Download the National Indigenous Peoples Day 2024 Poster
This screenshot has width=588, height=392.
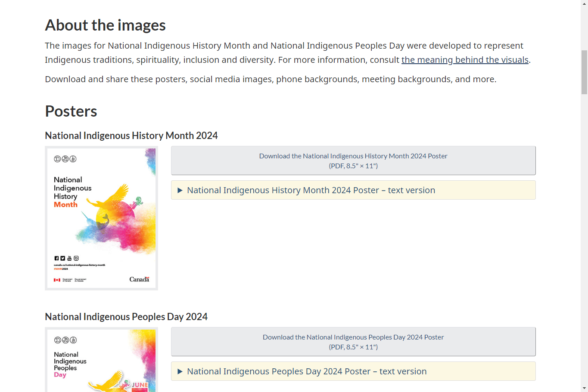[x=353, y=337]
